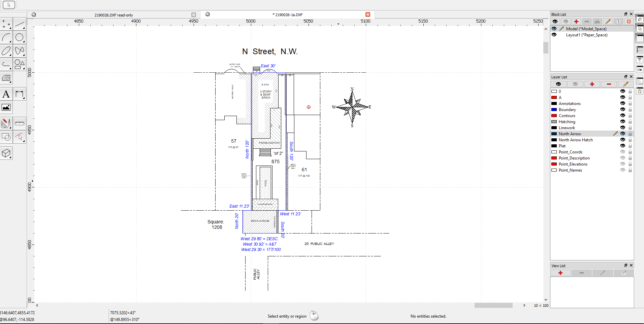Remove layer using the red minus button
The width and height of the screenshot is (644, 324).
tap(609, 84)
